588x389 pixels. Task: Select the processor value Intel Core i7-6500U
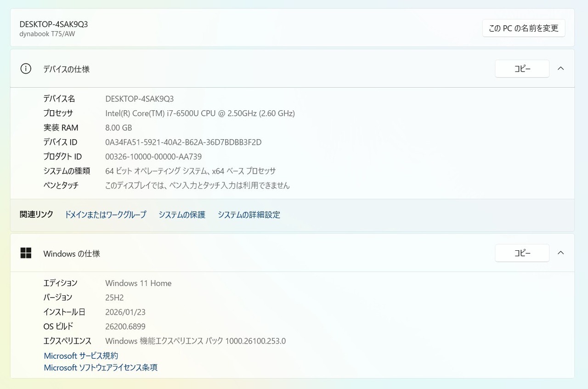[x=200, y=113]
